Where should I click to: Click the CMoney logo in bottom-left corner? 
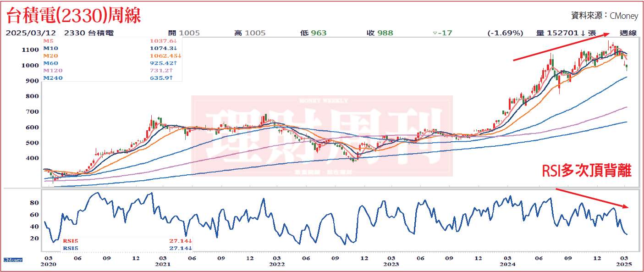[x=12, y=260]
